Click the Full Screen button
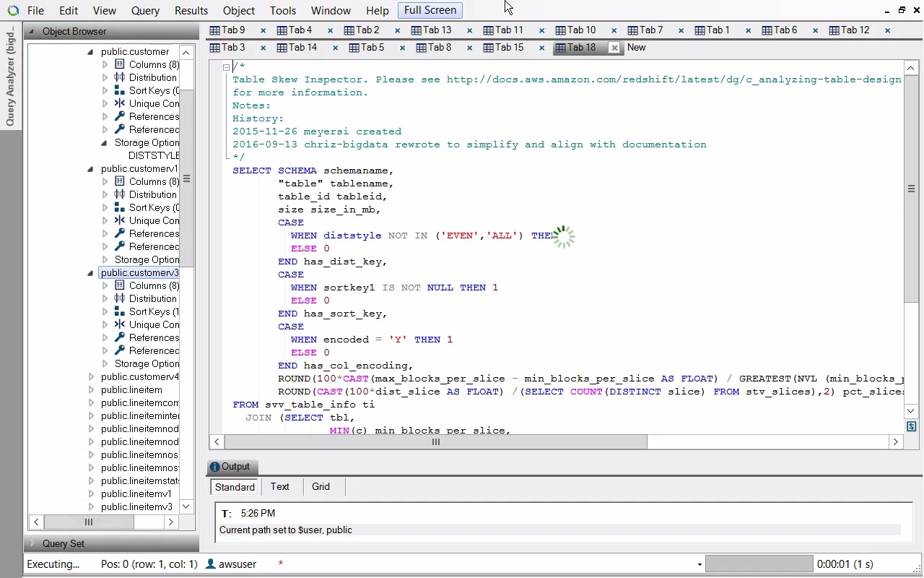 coord(430,10)
